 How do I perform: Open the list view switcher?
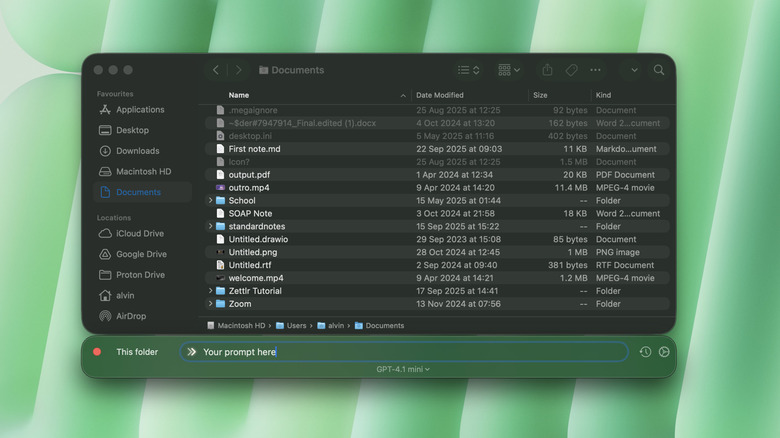(x=469, y=70)
